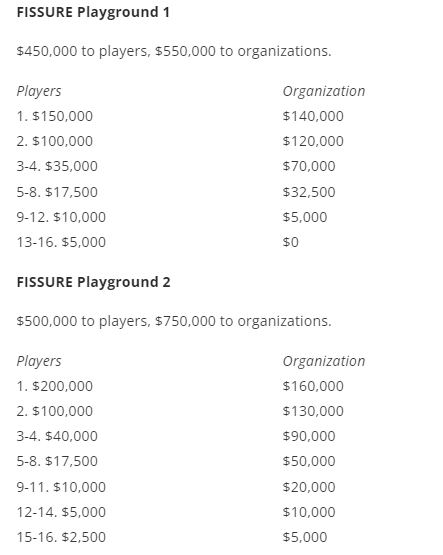The width and height of the screenshot is (443, 555).
Task: Click the 1. $150,000 player prize
Action: click(x=55, y=116)
